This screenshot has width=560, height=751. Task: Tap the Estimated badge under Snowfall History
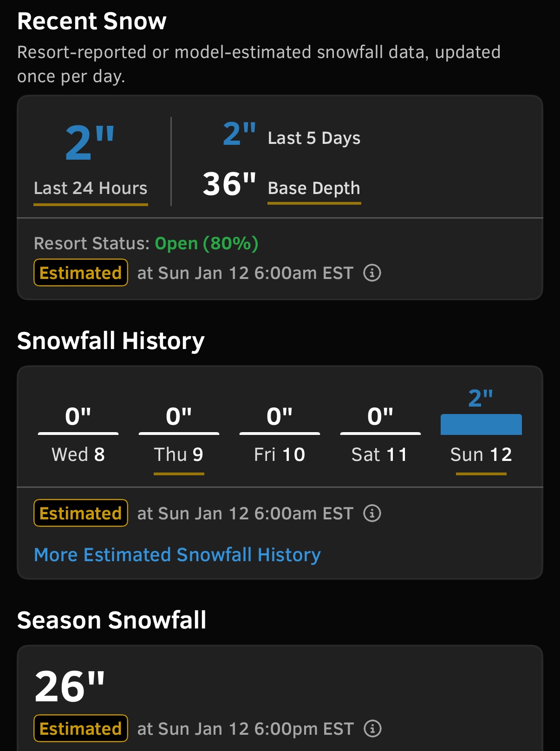pyautogui.click(x=81, y=513)
